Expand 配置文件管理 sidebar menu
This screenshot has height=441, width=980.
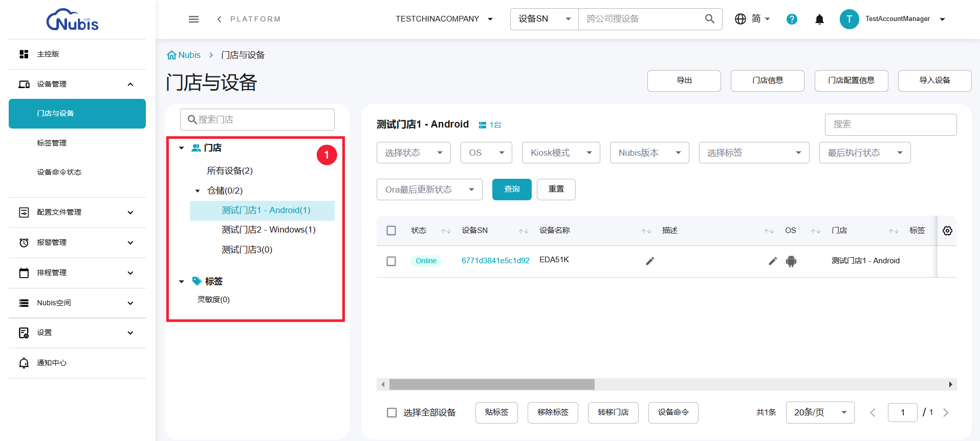pos(77,212)
